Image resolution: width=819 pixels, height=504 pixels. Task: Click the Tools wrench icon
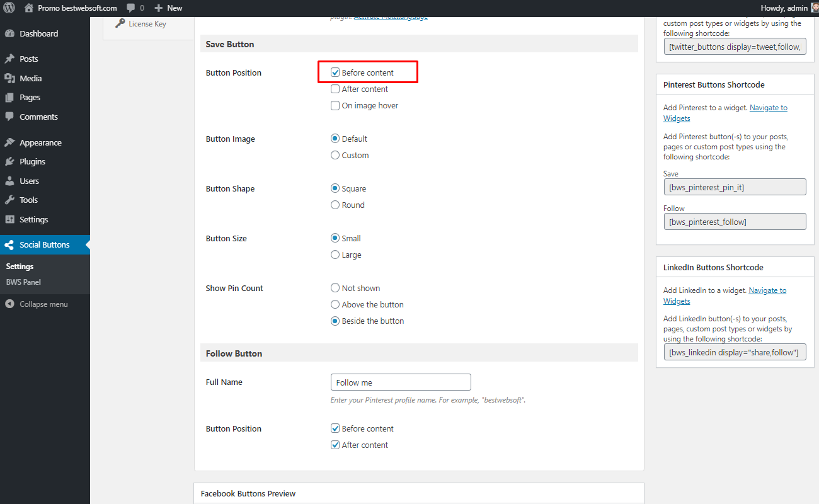[9, 200]
